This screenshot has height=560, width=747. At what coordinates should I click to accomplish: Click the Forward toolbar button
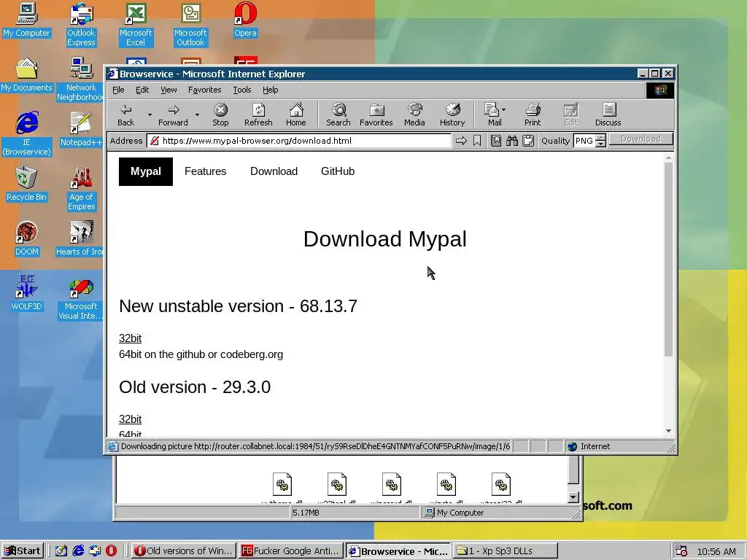point(173,114)
